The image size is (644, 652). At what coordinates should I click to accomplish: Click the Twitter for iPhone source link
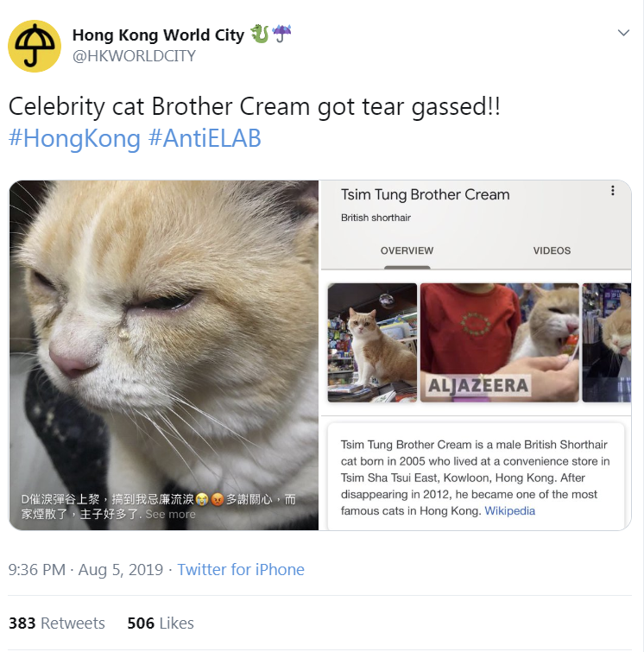click(241, 570)
